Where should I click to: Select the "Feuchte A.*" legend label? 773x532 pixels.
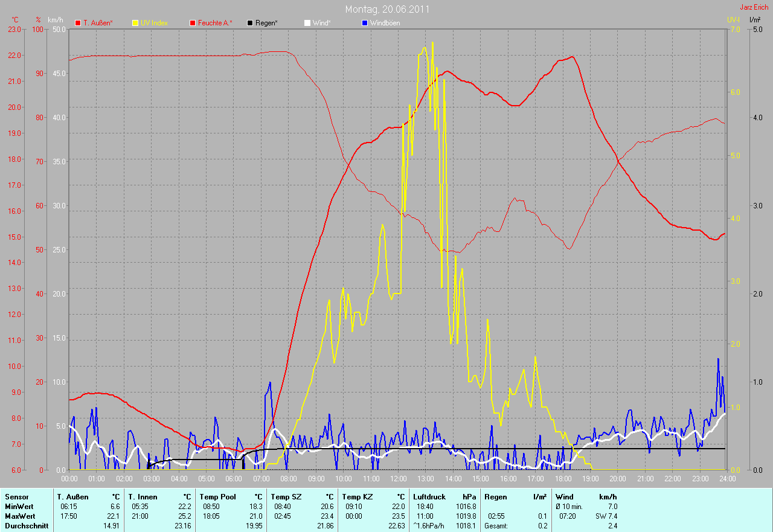point(216,23)
